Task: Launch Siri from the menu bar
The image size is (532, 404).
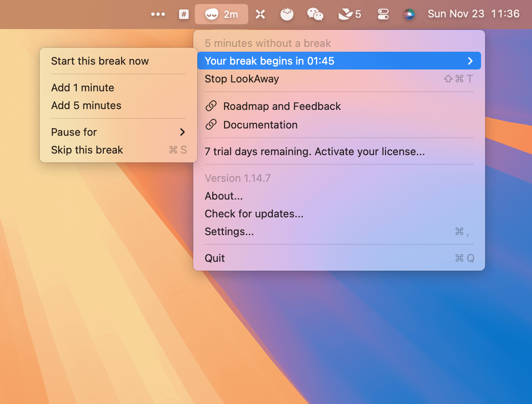Action: pos(409,15)
